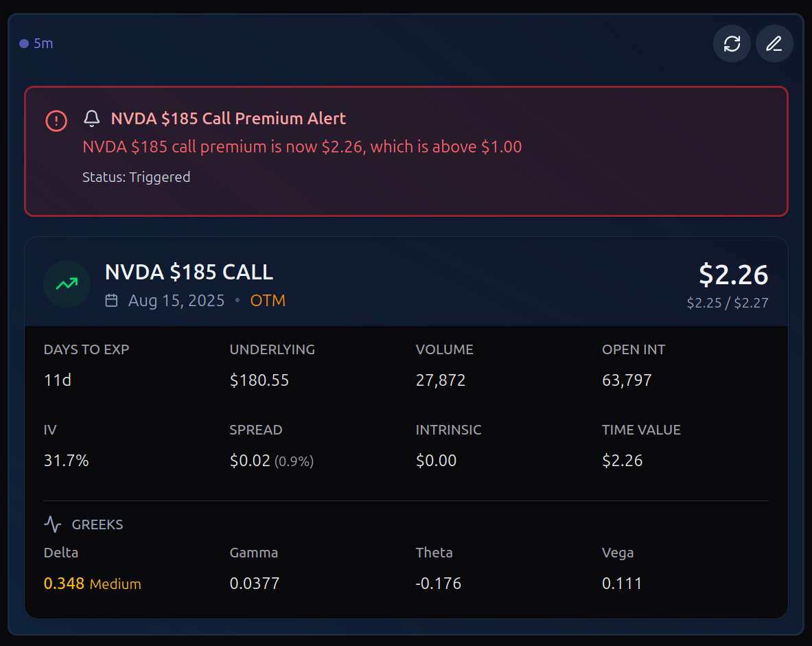Viewport: 812px width, 646px height.
Task: Click the Open Interest value 63,797
Action: 627,380
